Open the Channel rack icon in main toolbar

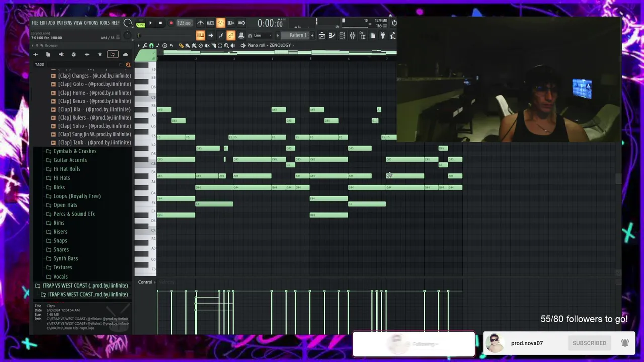tap(342, 35)
